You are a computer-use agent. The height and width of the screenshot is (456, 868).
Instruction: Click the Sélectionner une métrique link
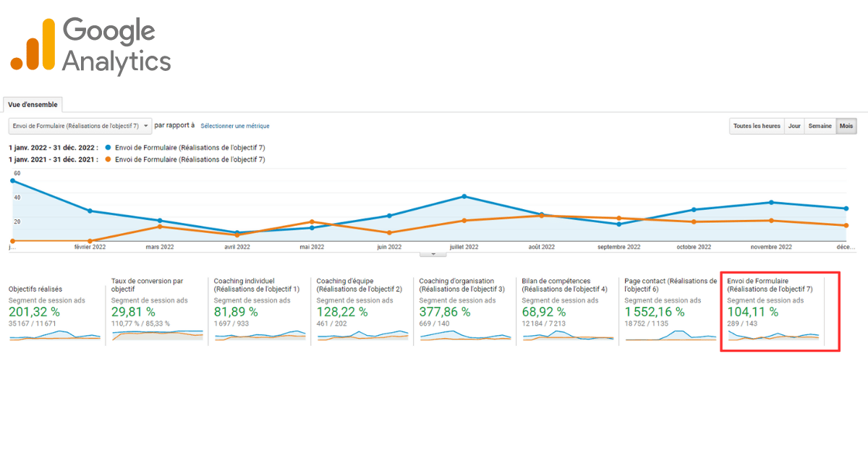point(235,126)
